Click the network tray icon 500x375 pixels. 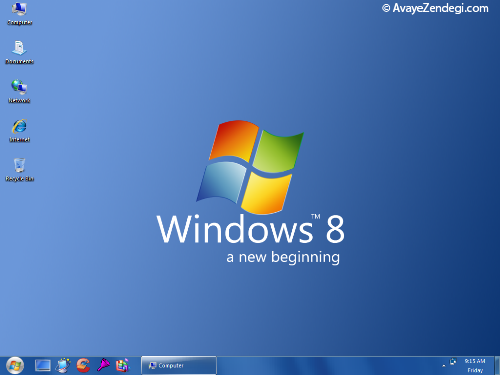(x=453, y=361)
